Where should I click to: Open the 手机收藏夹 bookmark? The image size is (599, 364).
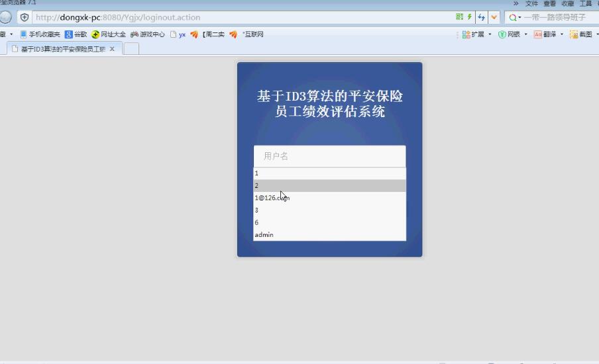[x=40, y=34]
